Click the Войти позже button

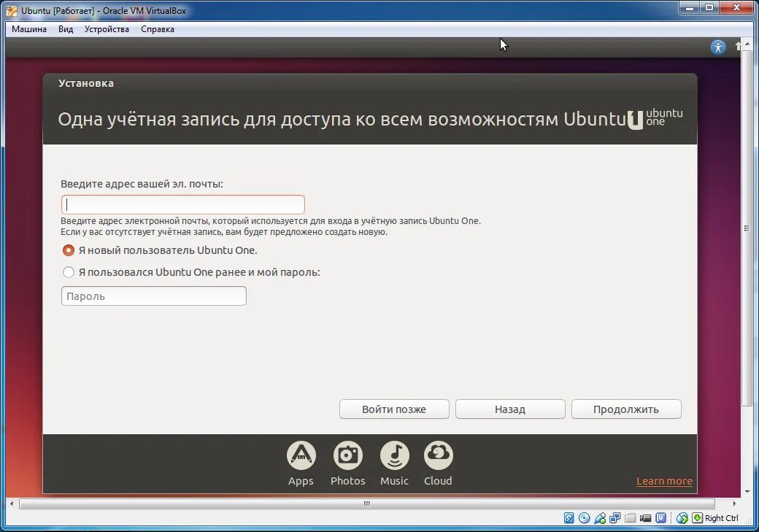(394, 409)
